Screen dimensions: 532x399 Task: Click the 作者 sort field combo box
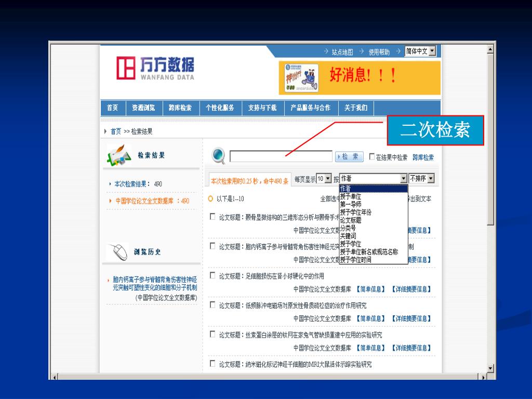tap(373, 179)
